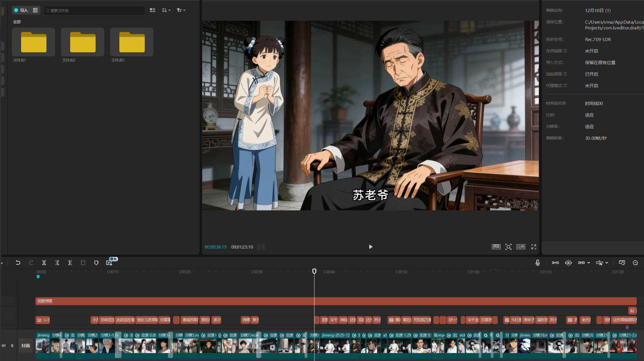Mute the main video track audio
The width and height of the screenshot is (644, 361).
click(4, 346)
